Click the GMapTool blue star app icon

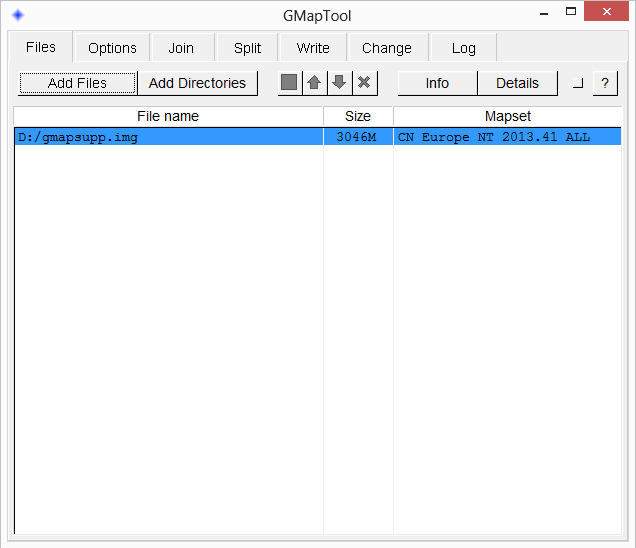18,15
